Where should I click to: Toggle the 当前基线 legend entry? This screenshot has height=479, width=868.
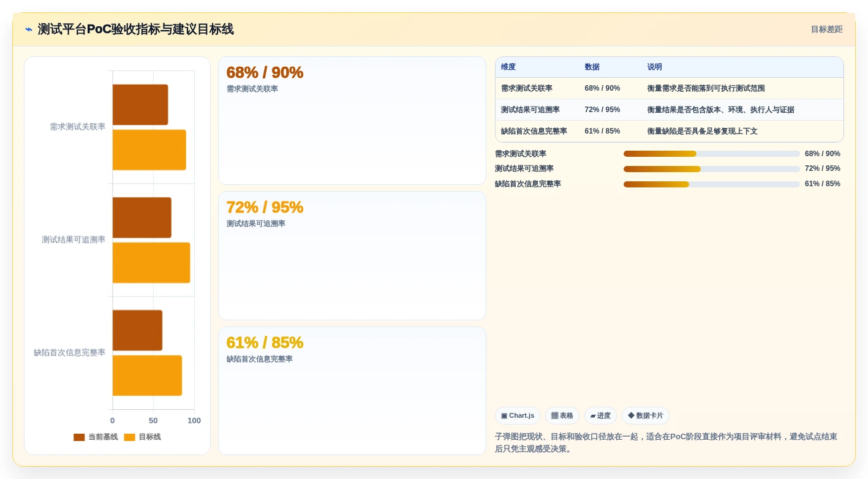(96, 437)
